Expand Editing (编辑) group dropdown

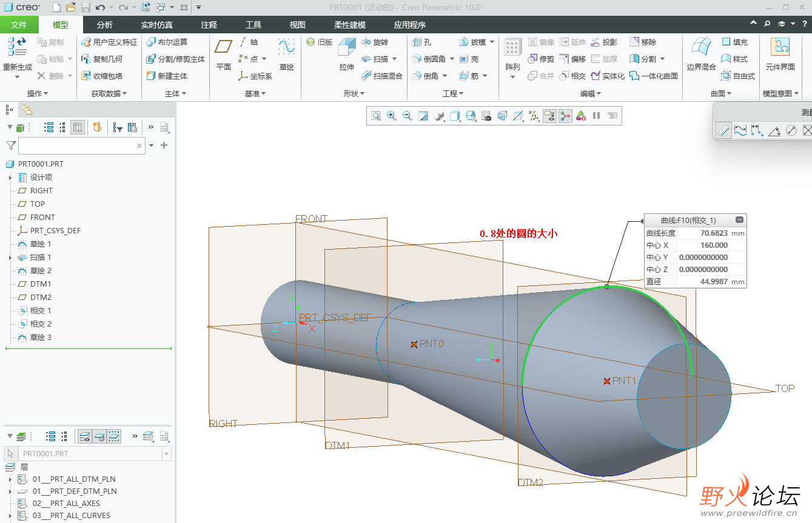(x=591, y=93)
